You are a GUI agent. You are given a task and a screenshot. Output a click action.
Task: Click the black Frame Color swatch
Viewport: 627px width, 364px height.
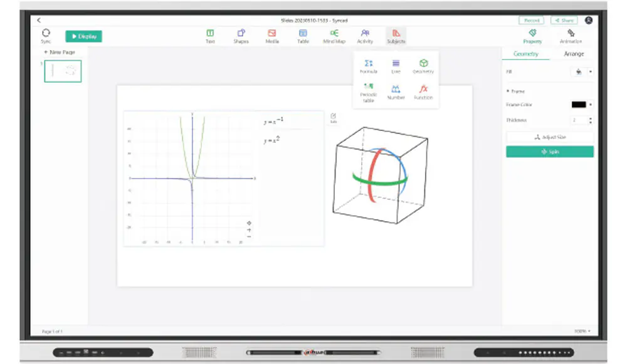click(x=578, y=105)
